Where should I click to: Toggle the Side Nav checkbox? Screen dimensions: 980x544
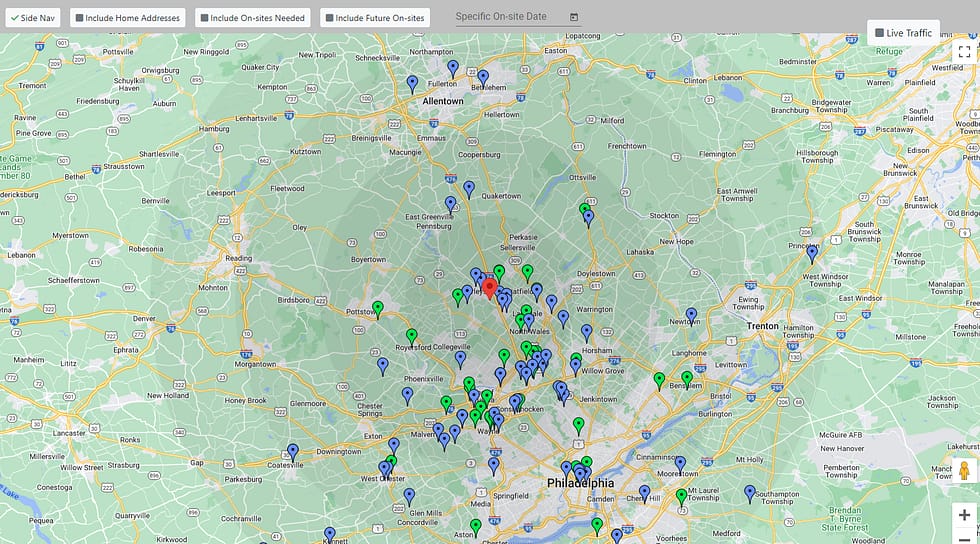pos(33,18)
